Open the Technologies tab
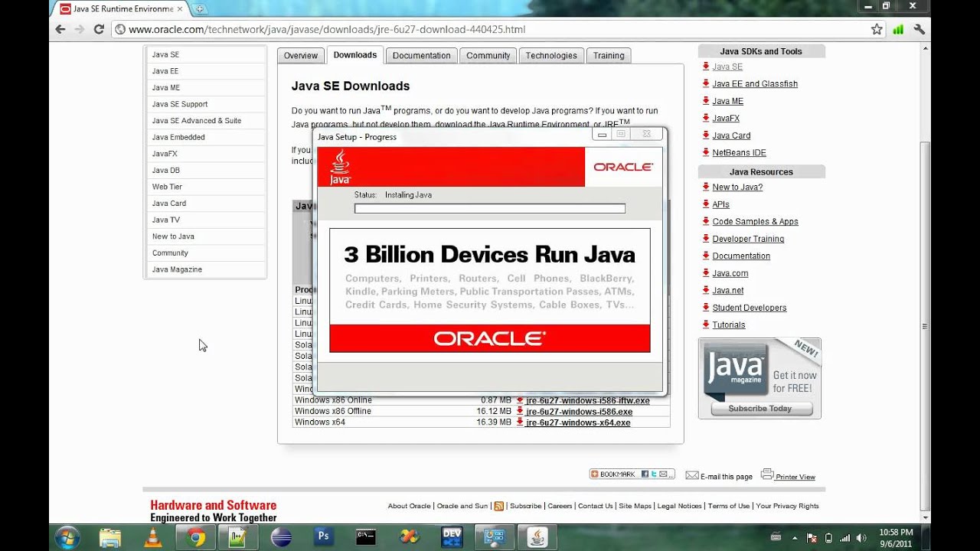This screenshot has width=980, height=551. click(x=551, y=55)
